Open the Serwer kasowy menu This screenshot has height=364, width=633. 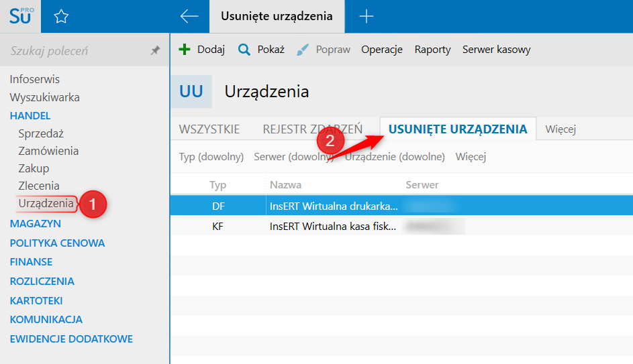[497, 50]
